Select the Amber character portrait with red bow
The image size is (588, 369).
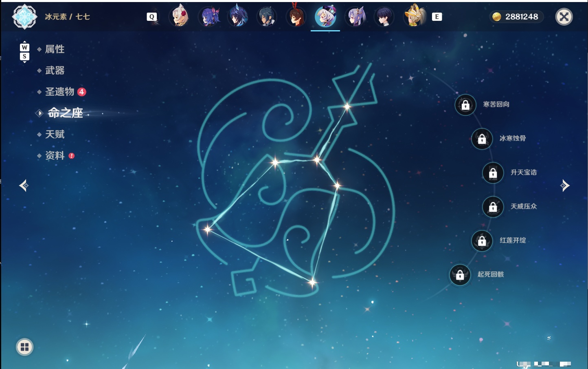tap(296, 16)
